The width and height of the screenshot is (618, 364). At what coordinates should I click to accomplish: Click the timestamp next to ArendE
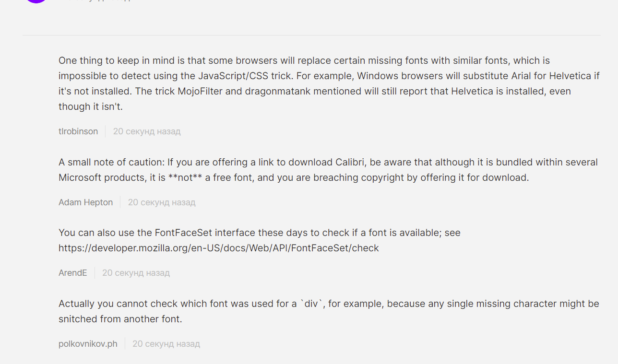136,273
